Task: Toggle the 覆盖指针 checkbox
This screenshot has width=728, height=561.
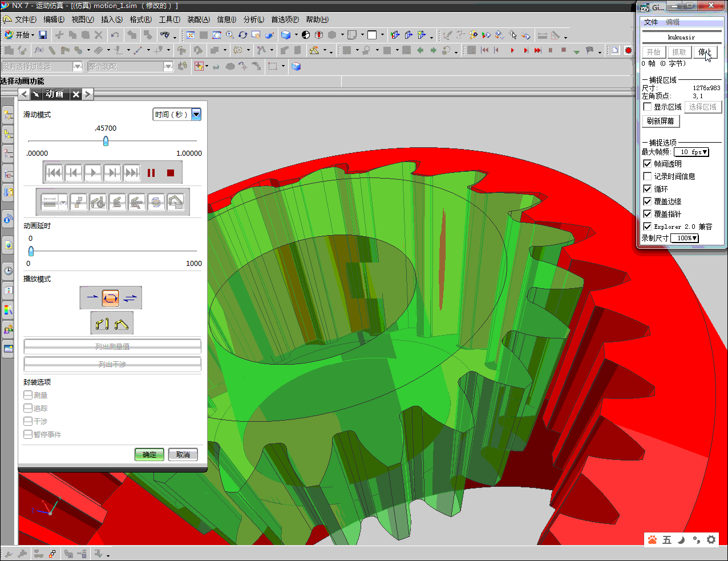Action: (648, 214)
